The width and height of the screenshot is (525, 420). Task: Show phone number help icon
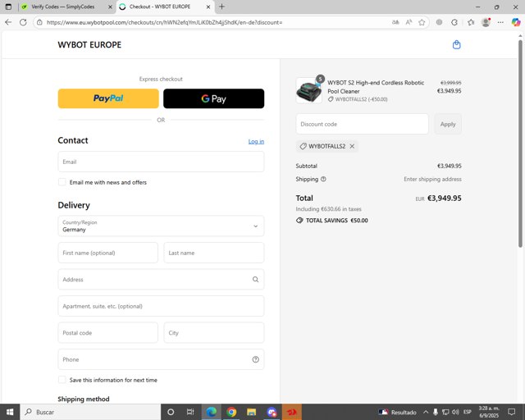click(x=255, y=359)
